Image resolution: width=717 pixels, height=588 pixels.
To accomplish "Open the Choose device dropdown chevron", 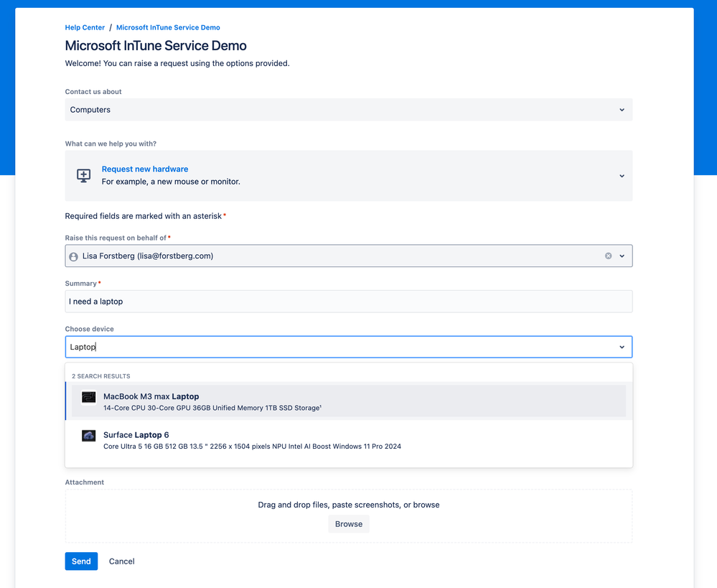I will [622, 346].
